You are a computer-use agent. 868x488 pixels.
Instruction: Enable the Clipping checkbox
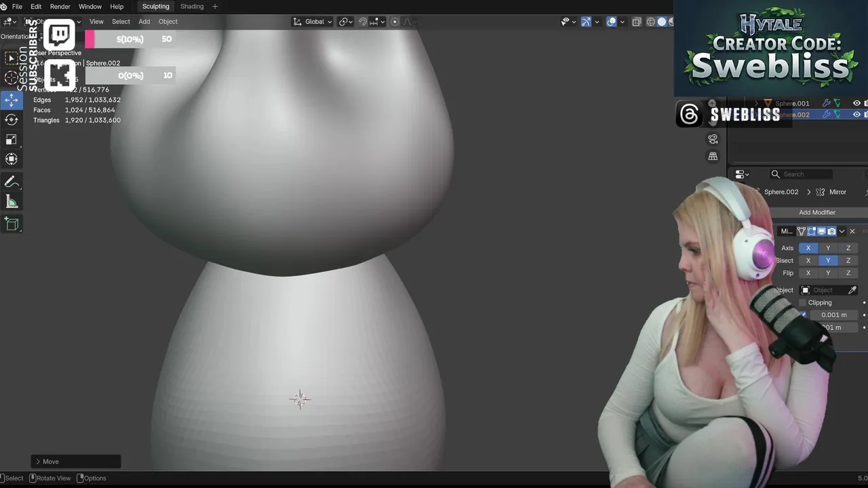[803, 303]
